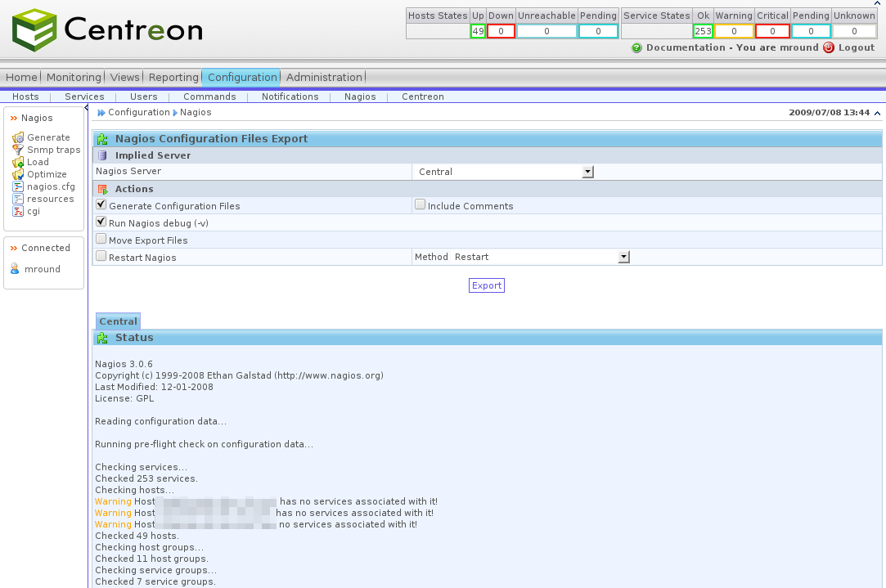The height and width of the screenshot is (588, 886).
Task: Click the green Hosts Up count box
Action: [x=478, y=31]
